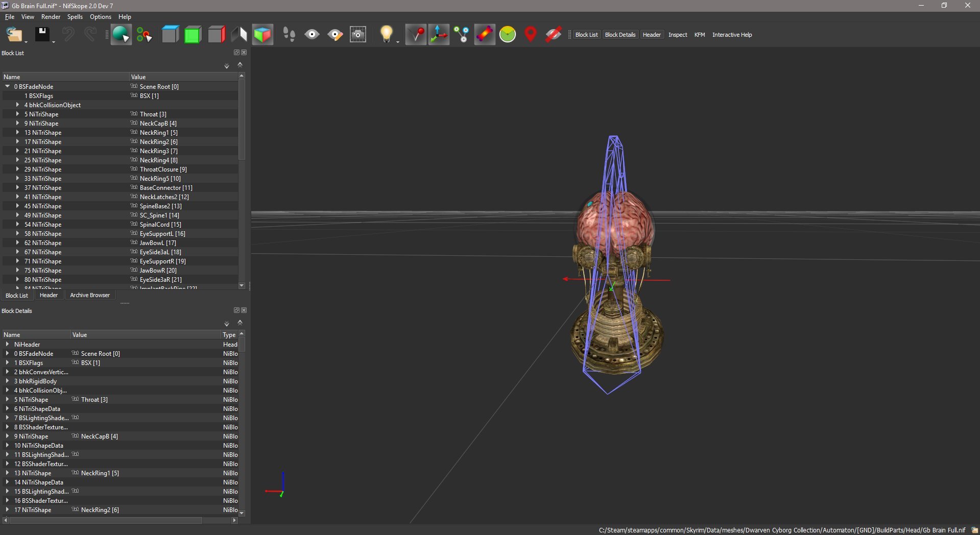
Task: Expand NiHeader in Block Details
Action: coord(7,344)
